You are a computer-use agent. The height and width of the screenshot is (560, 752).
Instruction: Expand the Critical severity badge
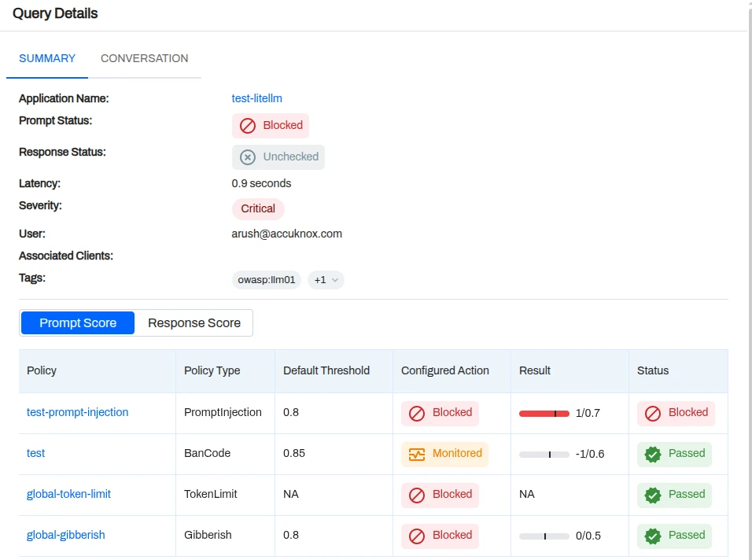(x=258, y=208)
